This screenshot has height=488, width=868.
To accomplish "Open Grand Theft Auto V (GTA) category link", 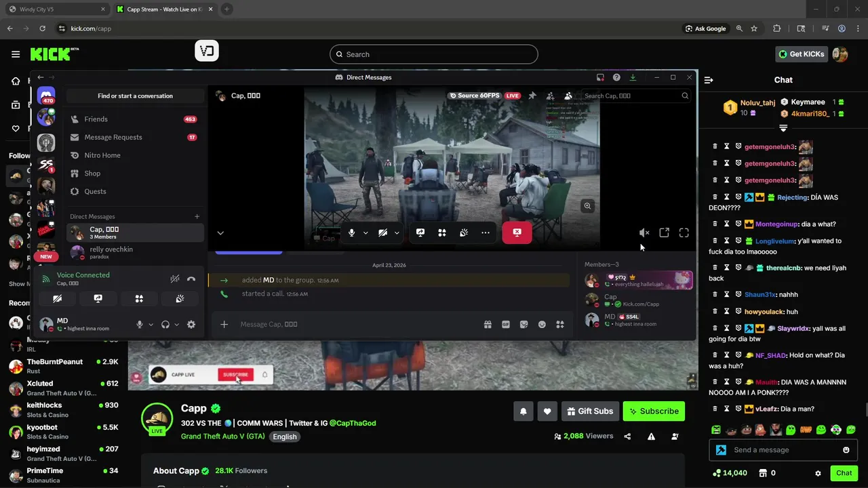I will 223,436.
